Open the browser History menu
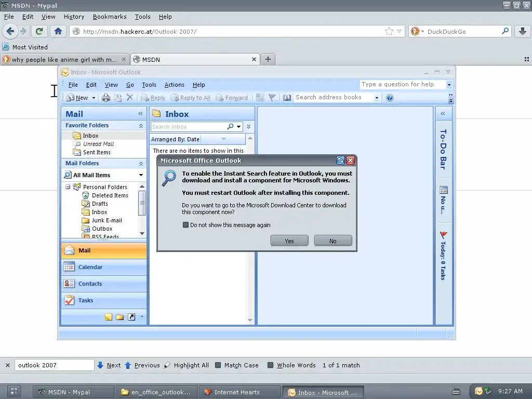The width and height of the screenshot is (532, 399). tap(74, 17)
